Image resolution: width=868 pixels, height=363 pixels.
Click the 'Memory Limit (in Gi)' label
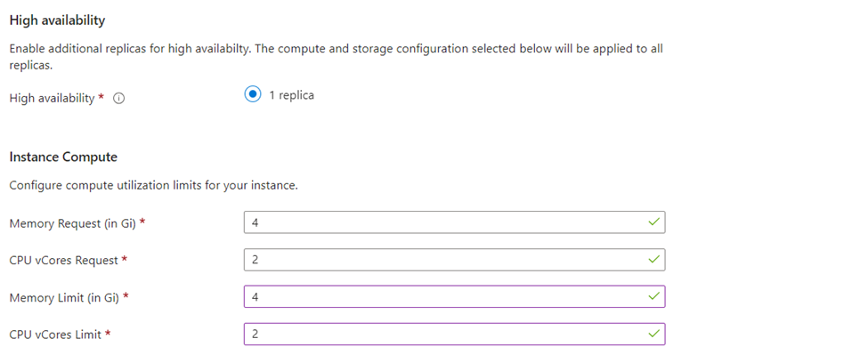pyautogui.click(x=65, y=298)
